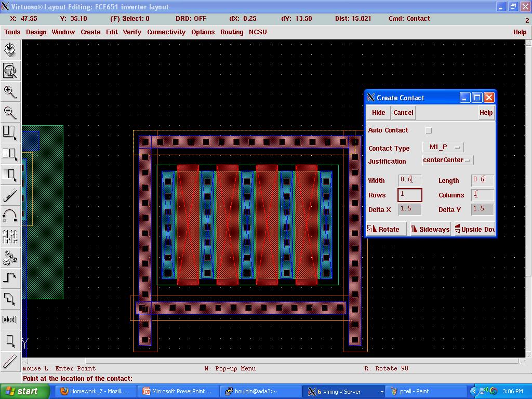
Task: Open the Connectivity menu
Action: (166, 32)
